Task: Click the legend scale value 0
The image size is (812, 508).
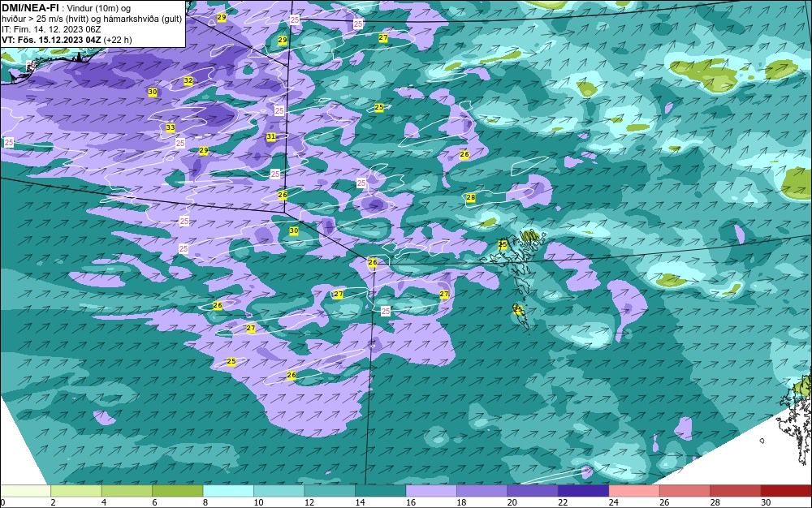Action: click(2, 502)
